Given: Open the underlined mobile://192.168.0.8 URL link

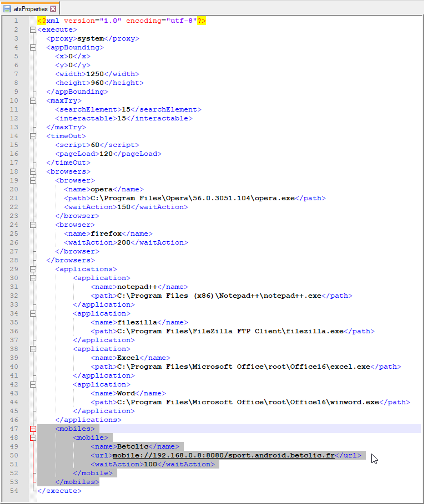Looking at the screenshot, I should click(223, 456).
